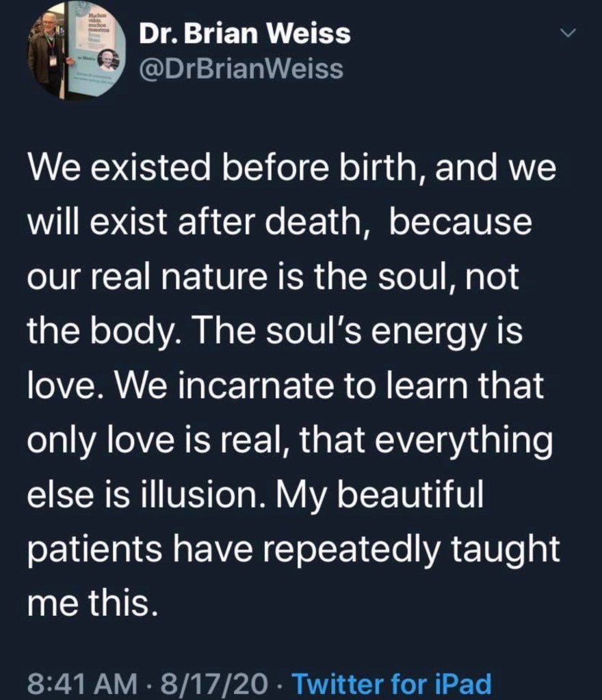This screenshot has width=602, height=700.
Task: Click the @DrBrianWeiss handle
Action: pos(241,68)
